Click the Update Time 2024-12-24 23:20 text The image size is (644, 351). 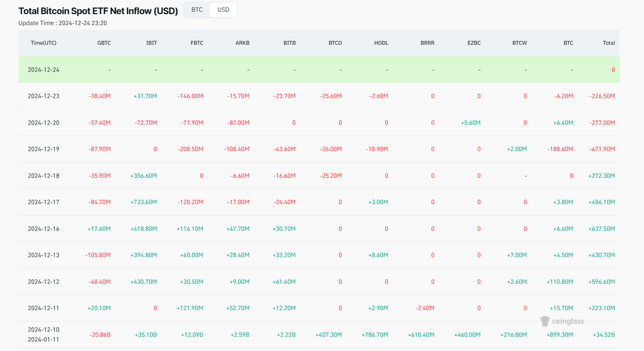coord(62,23)
